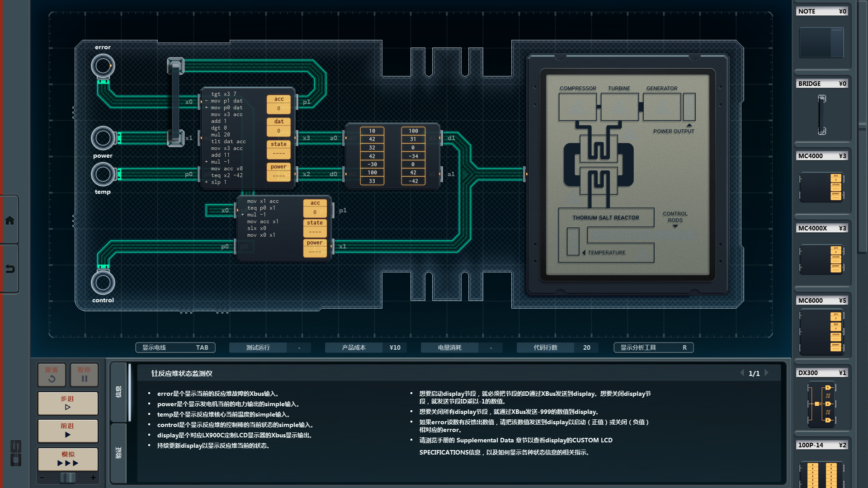Viewport: 868px width, 488px height.
Task: Increase simulation speed with plus button
Action: tap(93, 478)
